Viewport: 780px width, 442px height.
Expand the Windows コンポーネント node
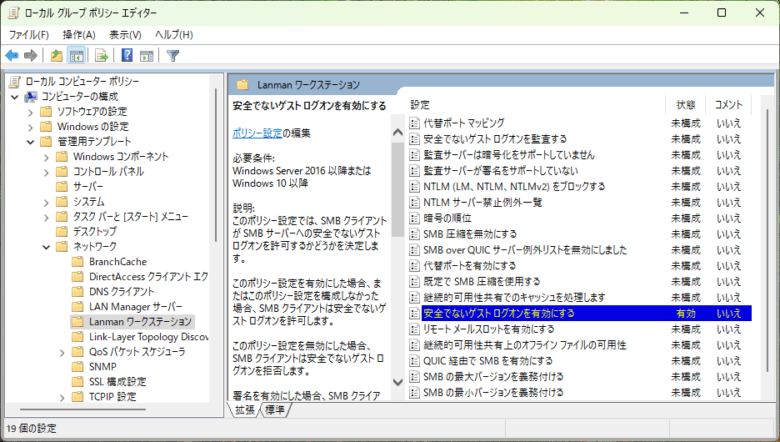[46, 158]
